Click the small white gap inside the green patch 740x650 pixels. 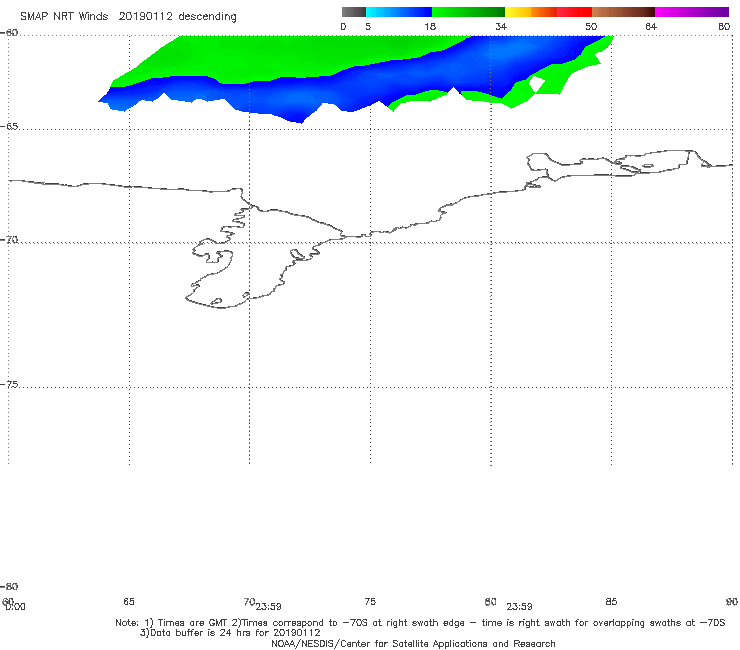(x=537, y=84)
